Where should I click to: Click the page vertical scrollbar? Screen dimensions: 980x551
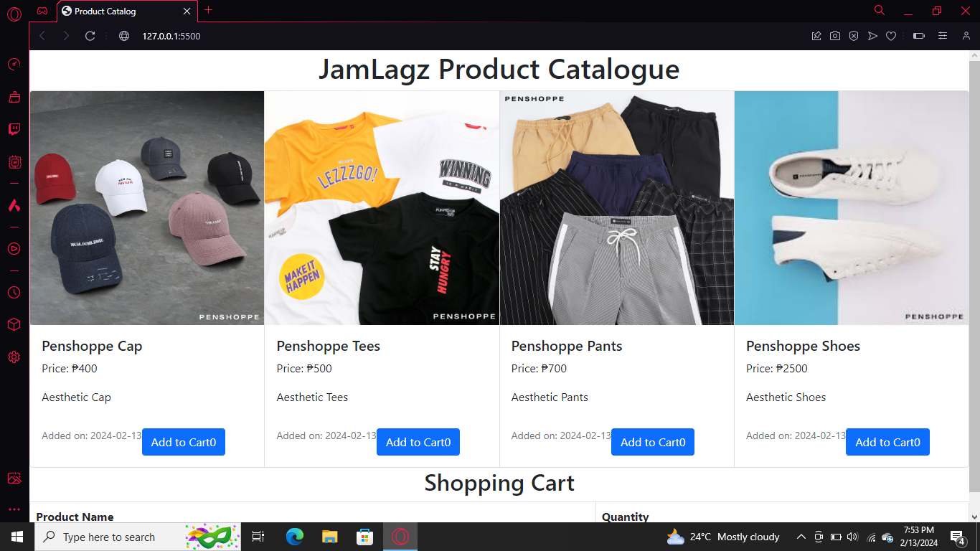click(x=974, y=276)
